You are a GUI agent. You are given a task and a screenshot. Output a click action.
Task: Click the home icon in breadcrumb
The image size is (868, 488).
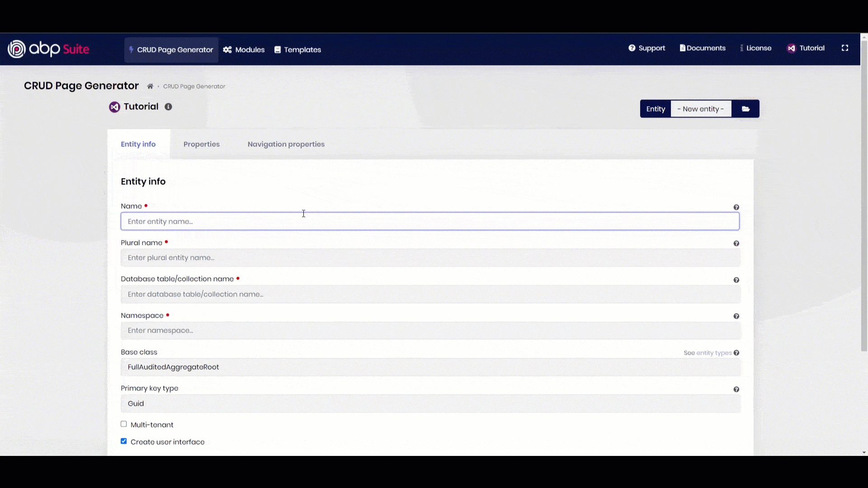pos(150,86)
